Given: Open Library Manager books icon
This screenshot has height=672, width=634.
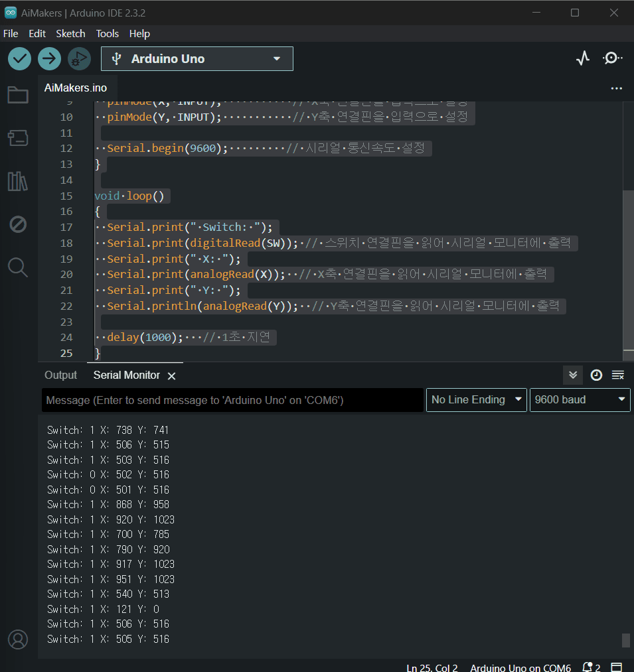Looking at the screenshot, I should (x=18, y=181).
